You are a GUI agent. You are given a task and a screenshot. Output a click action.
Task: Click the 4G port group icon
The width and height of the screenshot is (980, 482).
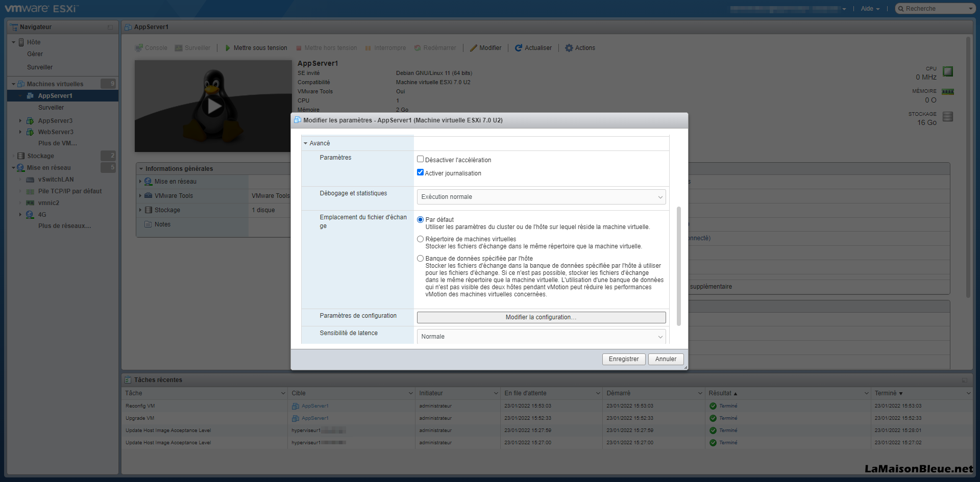point(30,215)
